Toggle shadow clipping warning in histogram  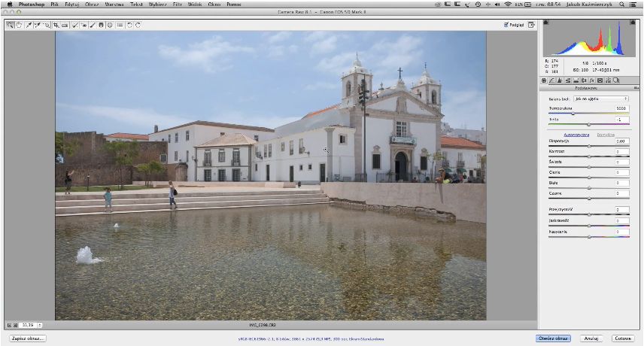tap(546, 22)
